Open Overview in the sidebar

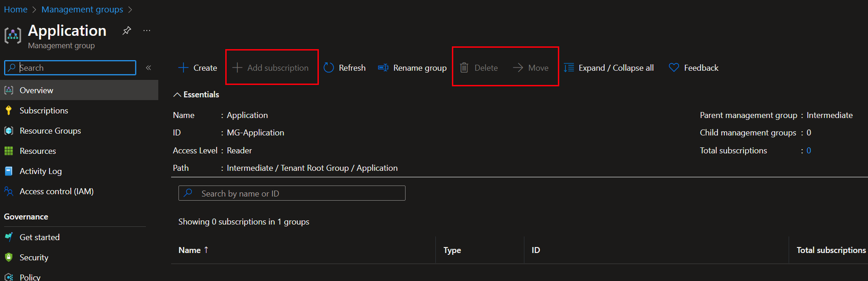(x=36, y=90)
